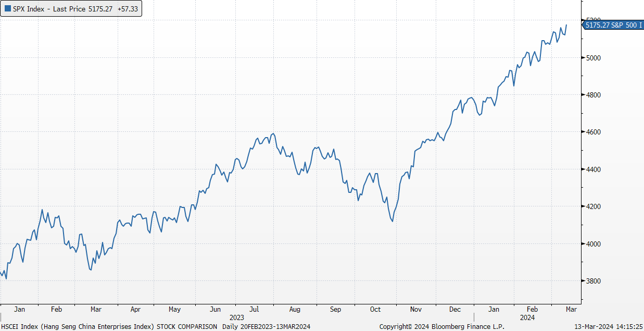Click the Feb month label under 2023
644x331 pixels.
coord(56,309)
